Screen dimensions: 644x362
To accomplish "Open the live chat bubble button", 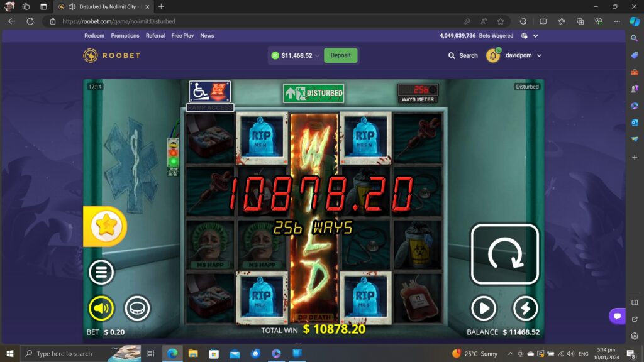I will pos(617,317).
